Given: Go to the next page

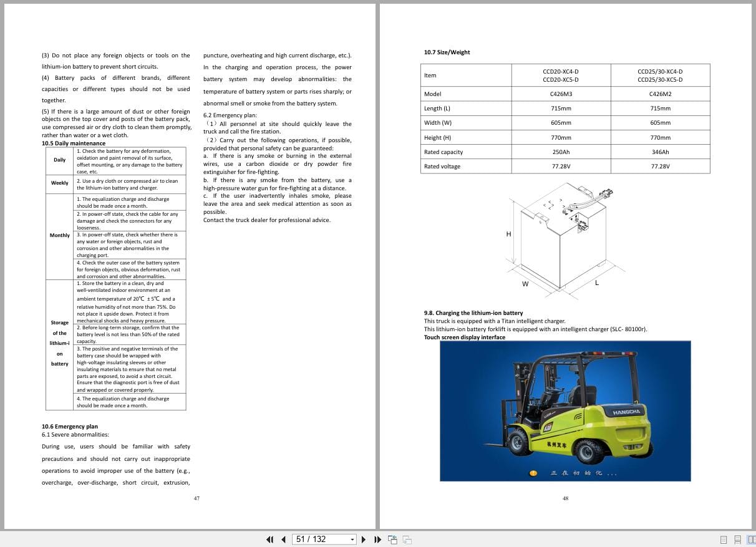Looking at the screenshot, I should point(364,540).
